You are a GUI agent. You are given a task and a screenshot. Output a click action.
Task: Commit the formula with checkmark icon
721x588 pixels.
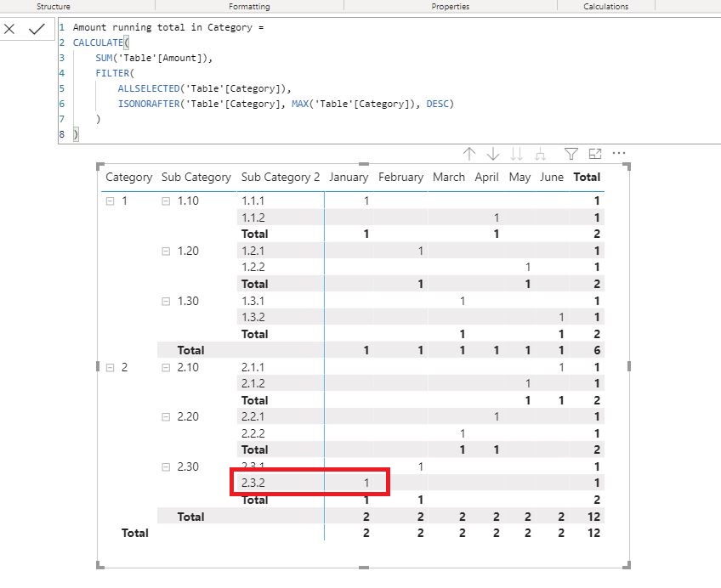pyautogui.click(x=37, y=29)
